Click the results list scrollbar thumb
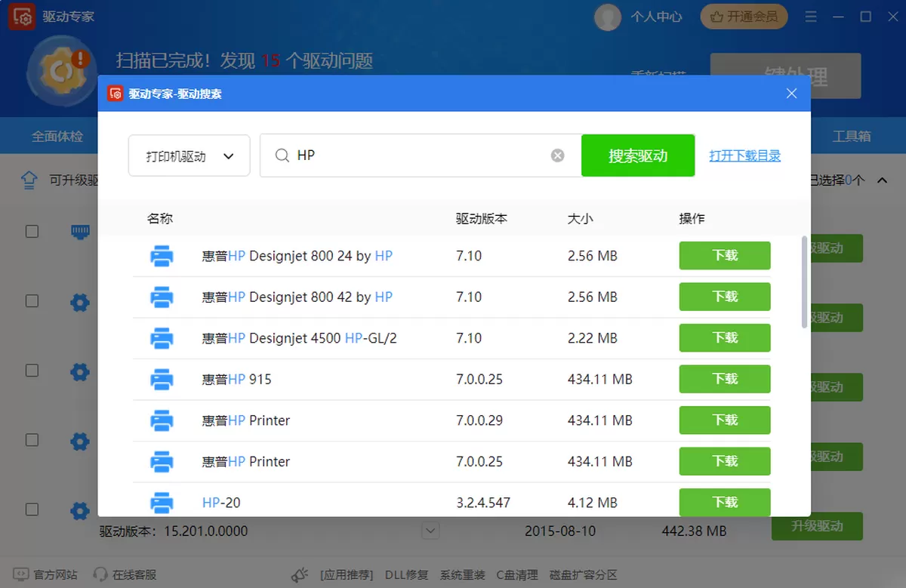Viewport: 906px width, 588px height. [x=804, y=282]
